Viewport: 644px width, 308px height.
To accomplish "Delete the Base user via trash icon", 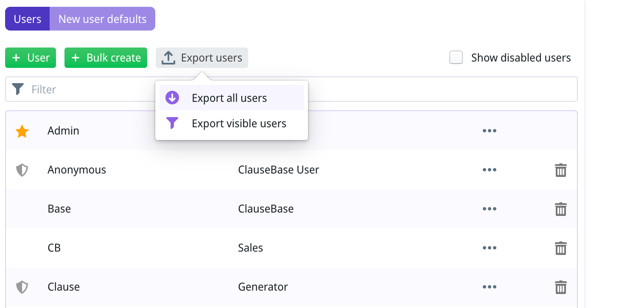I will click(x=560, y=210).
